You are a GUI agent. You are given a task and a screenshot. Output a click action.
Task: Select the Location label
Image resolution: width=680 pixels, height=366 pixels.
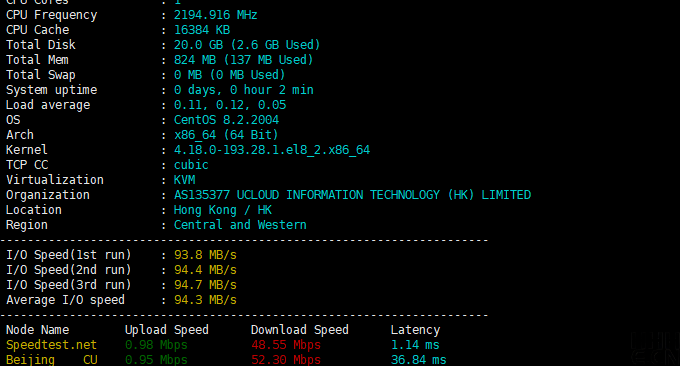pos(34,210)
